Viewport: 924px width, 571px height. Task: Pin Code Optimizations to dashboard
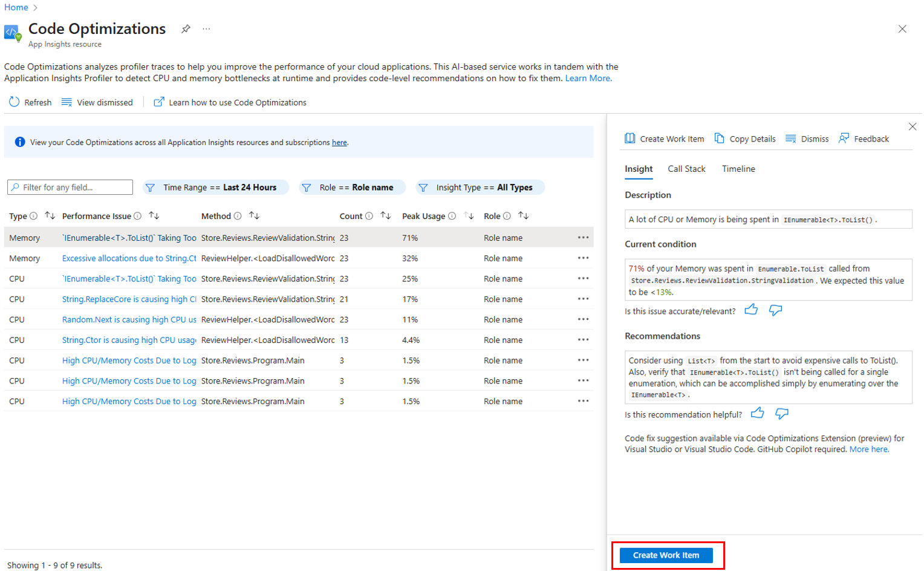[x=186, y=28]
